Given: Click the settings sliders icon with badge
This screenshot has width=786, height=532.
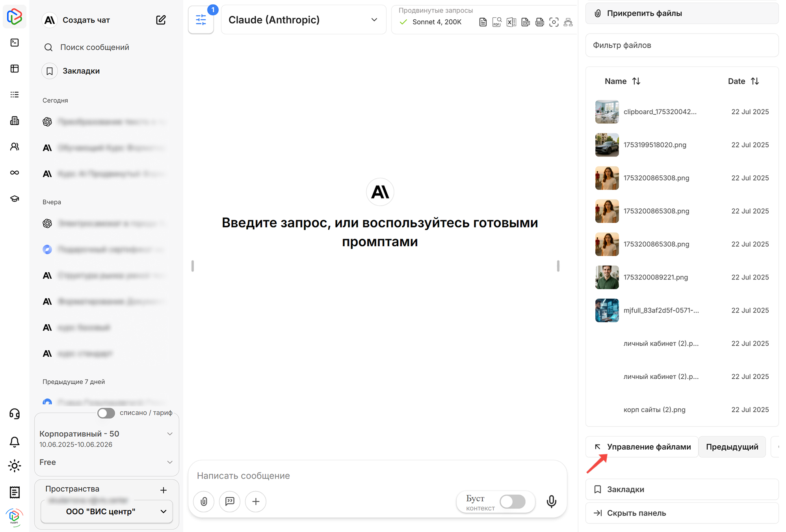Looking at the screenshot, I should point(201,20).
